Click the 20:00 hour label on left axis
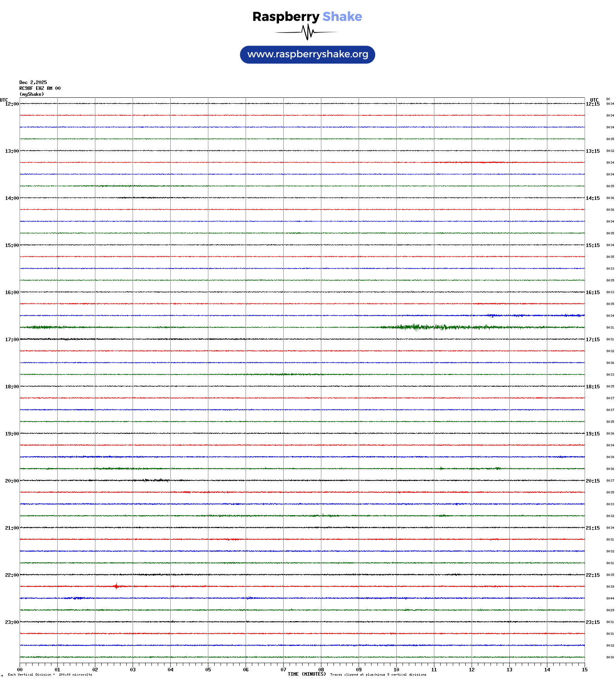This screenshot has height=680, width=616. [x=12, y=481]
